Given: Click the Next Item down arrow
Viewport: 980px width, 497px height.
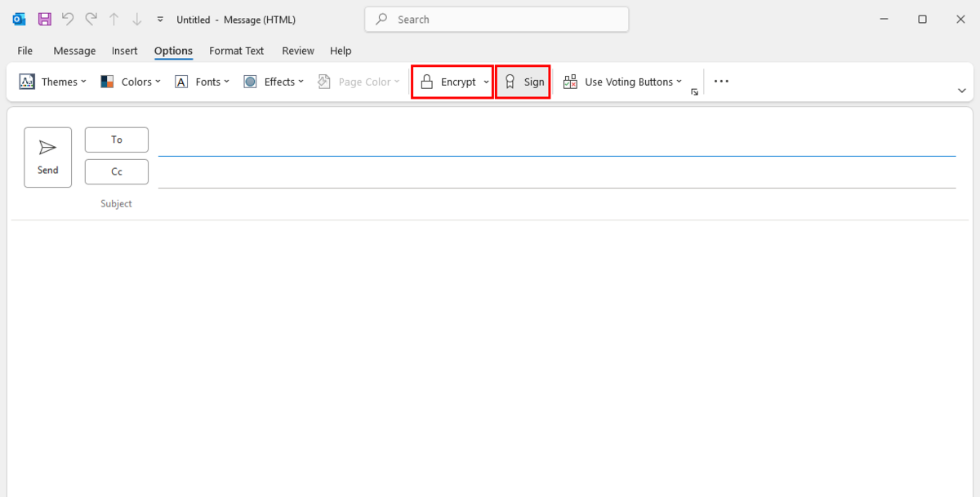Looking at the screenshot, I should coord(136,19).
